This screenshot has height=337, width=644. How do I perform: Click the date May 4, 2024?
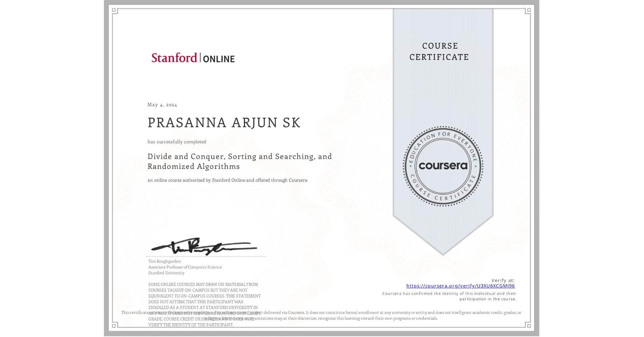point(162,105)
